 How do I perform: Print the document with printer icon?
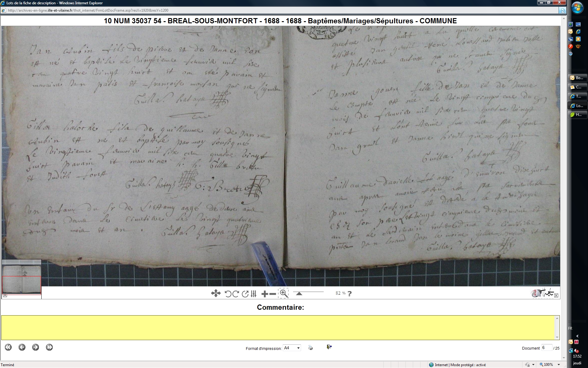click(x=311, y=347)
